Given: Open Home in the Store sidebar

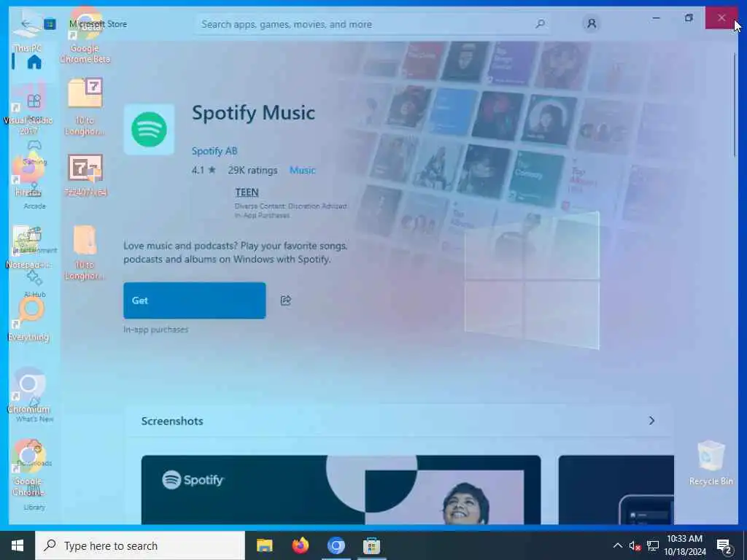Looking at the screenshot, I should 34,62.
